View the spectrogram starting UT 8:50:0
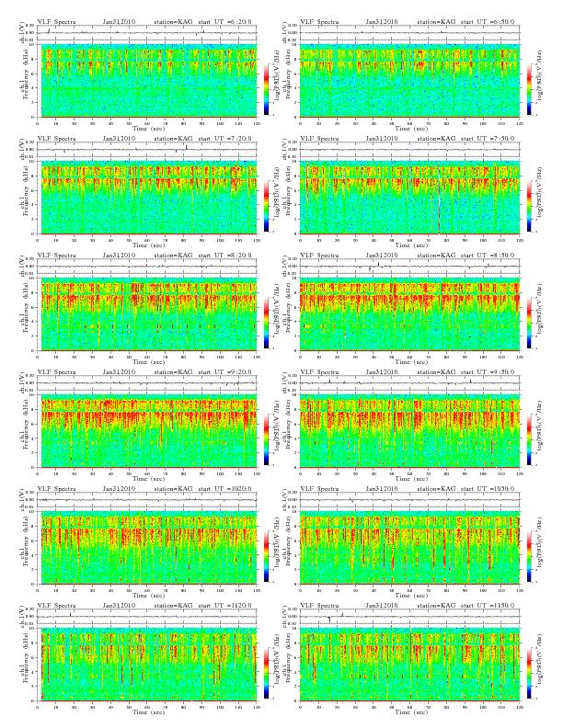 [409, 314]
